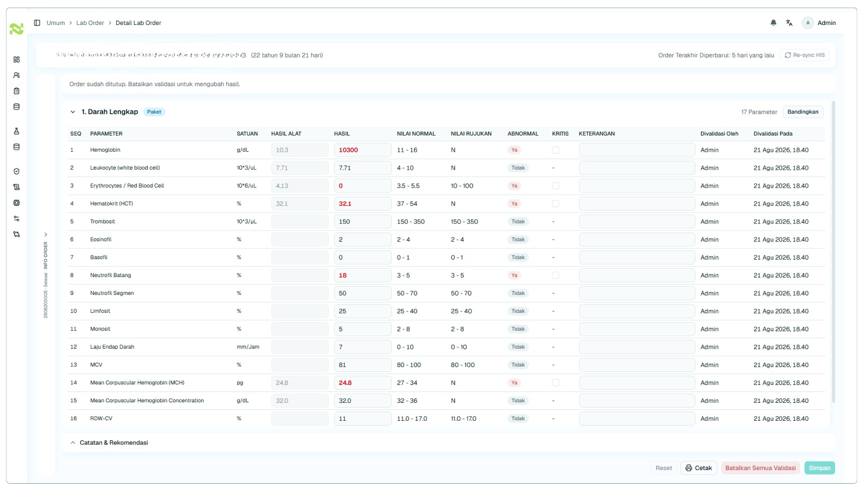Image resolution: width=868 pixels, height=488 pixels.
Task: Click the Hasil Alat field for Hematokrit
Action: click(x=300, y=204)
